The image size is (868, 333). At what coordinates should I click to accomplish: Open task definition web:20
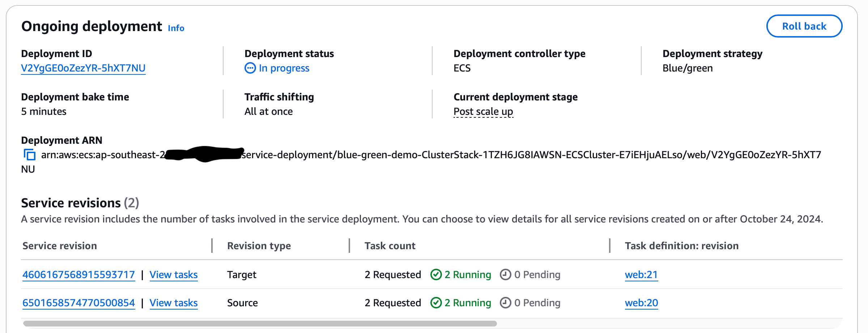coord(641,303)
